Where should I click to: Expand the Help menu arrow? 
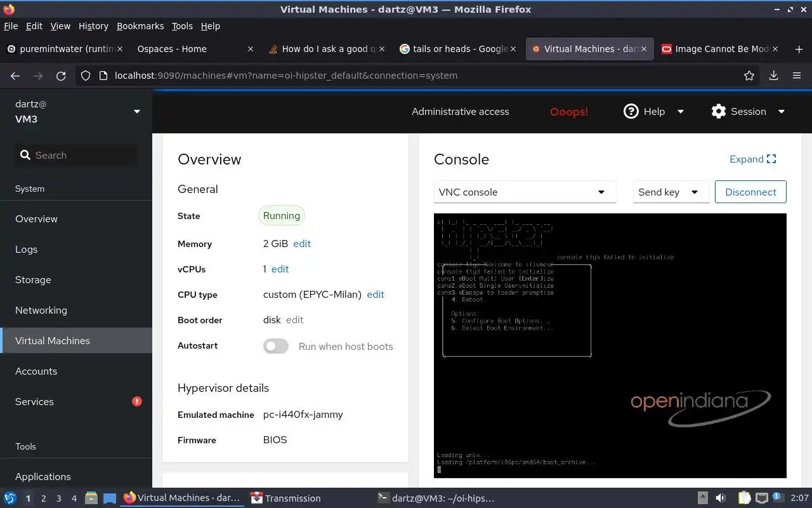pyautogui.click(x=681, y=112)
